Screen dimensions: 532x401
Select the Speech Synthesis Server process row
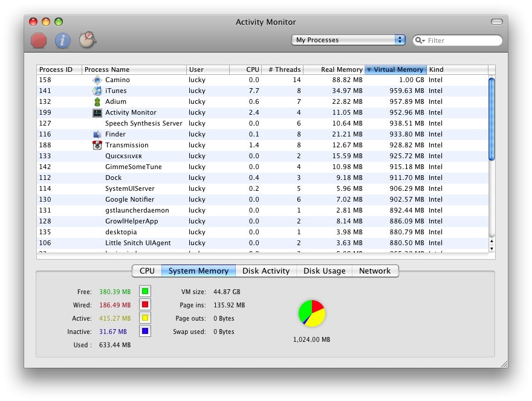click(262, 123)
